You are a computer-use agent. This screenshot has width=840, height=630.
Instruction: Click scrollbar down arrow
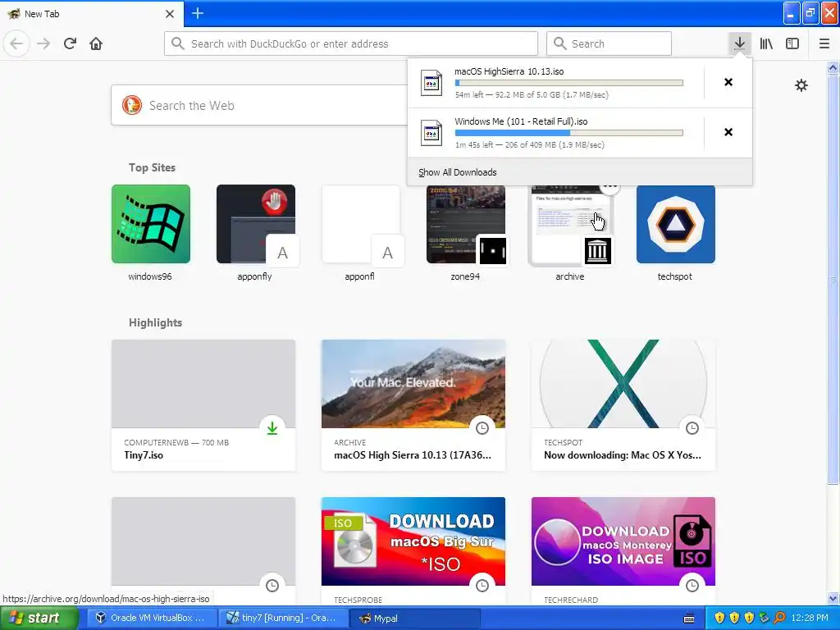[833, 599]
